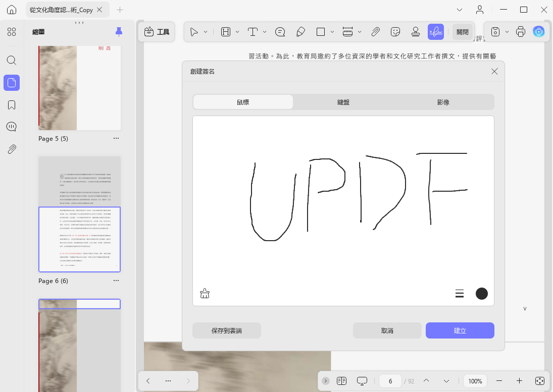This screenshot has height=392, width=553.
Task: Expand the text tool dropdown arrow
Action: coord(265,32)
